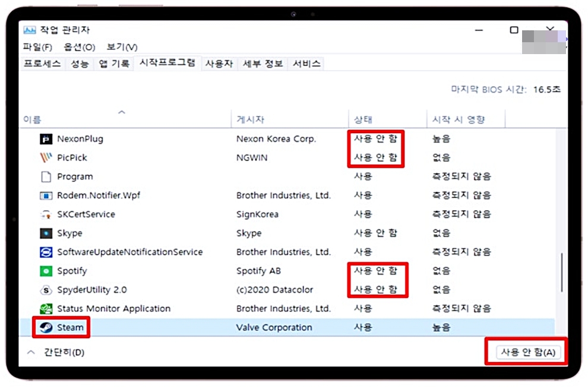Screen dimensions: 588x387
Task: Click Nexon Korea Corp. publisher cell
Action: click(276, 139)
